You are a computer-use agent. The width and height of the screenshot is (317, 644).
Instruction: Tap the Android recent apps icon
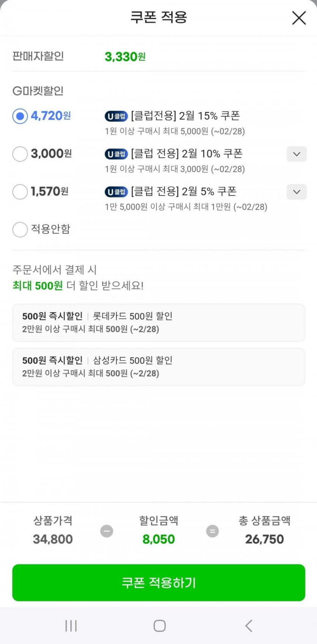coord(71,625)
